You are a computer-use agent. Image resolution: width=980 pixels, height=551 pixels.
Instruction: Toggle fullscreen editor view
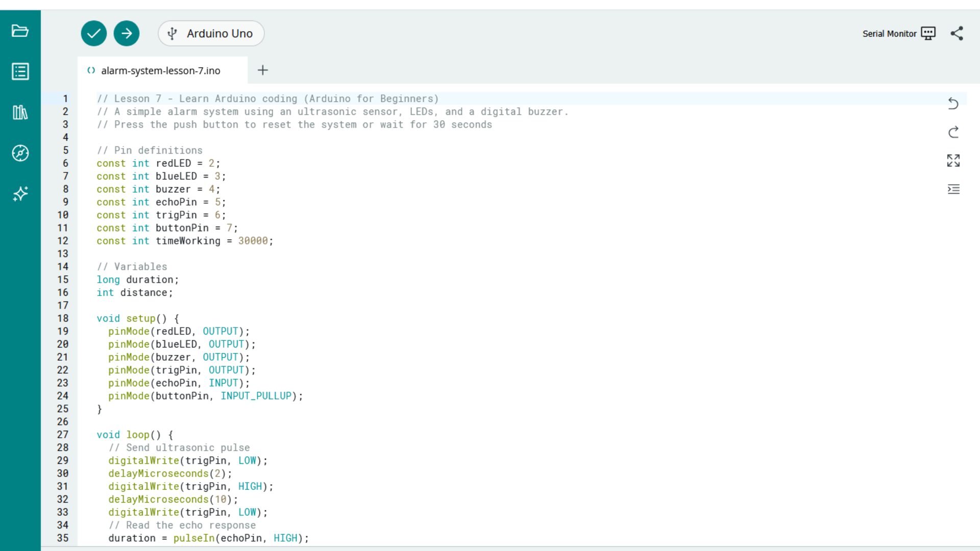point(954,160)
